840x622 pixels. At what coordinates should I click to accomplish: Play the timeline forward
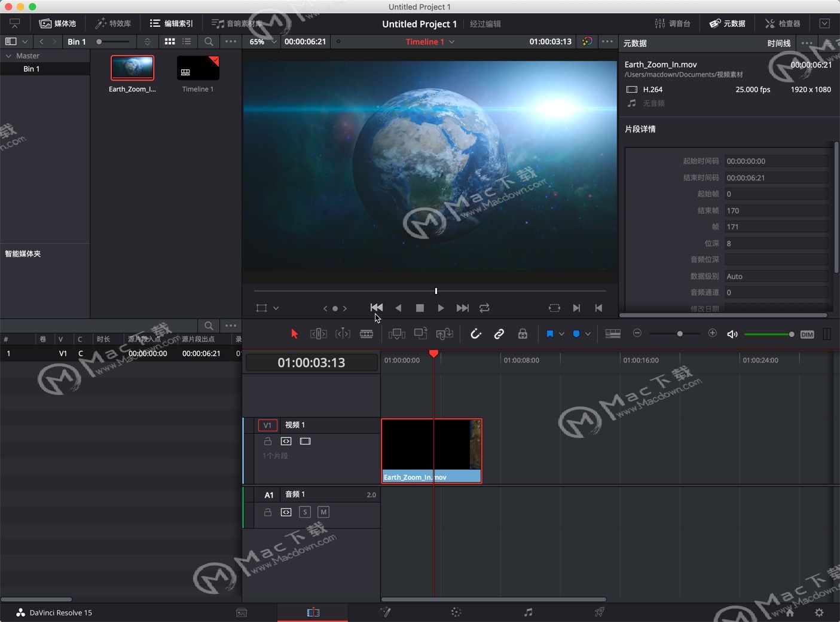[441, 308]
